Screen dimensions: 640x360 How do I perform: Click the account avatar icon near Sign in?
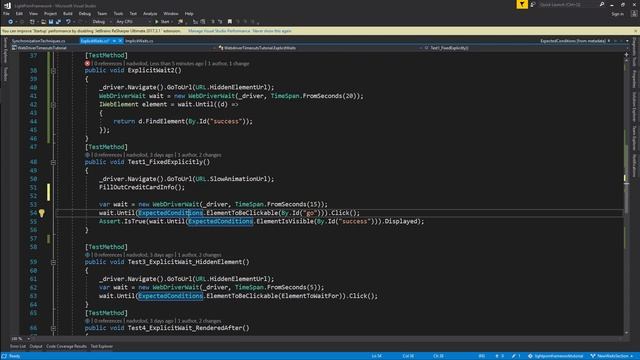click(x=634, y=14)
